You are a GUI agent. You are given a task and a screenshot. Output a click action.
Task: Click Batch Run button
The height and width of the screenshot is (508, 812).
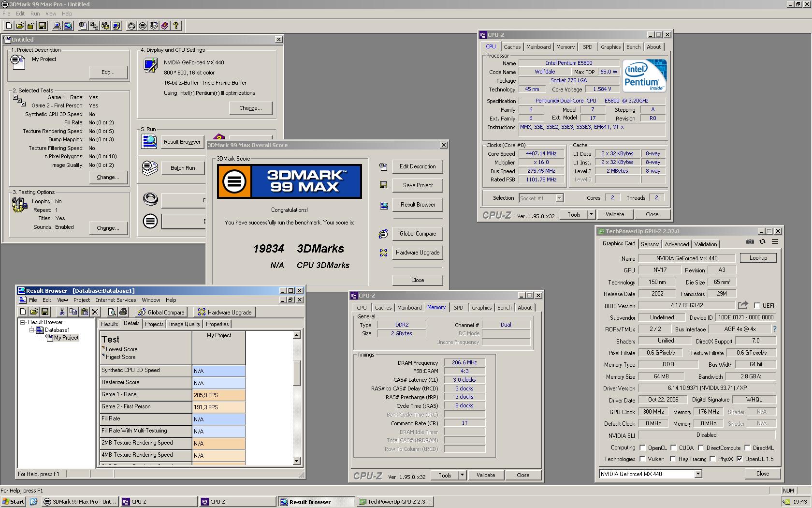coord(183,168)
